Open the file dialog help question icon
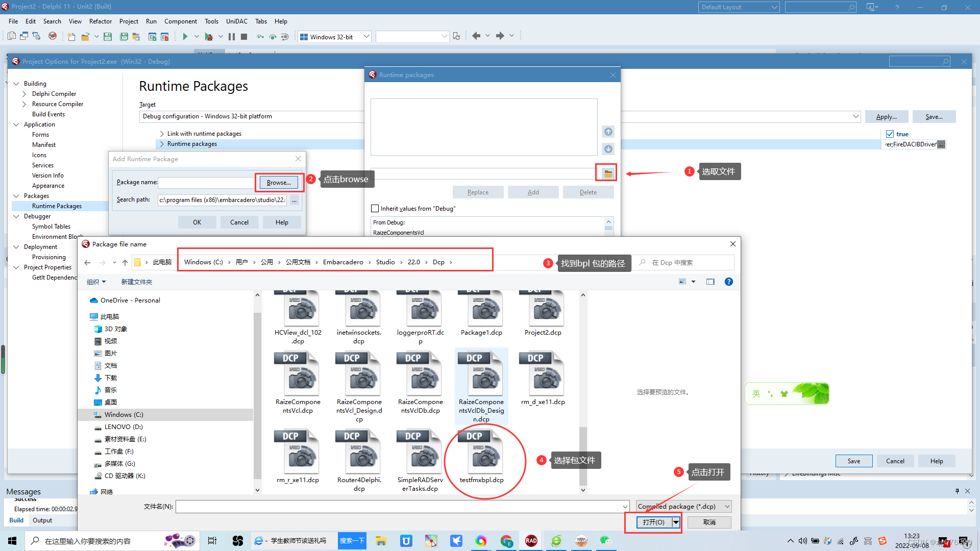The image size is (980, 551). click(729, 282)
